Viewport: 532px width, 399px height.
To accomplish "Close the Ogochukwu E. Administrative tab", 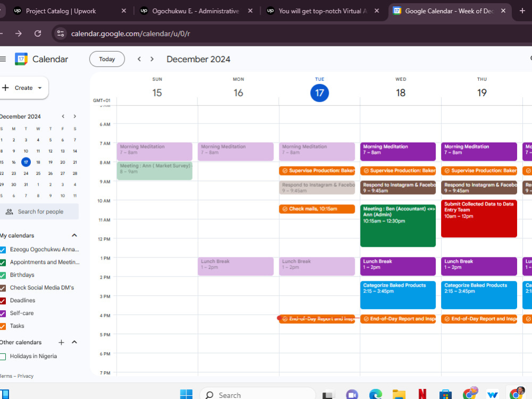I will (x=251, y=11).
